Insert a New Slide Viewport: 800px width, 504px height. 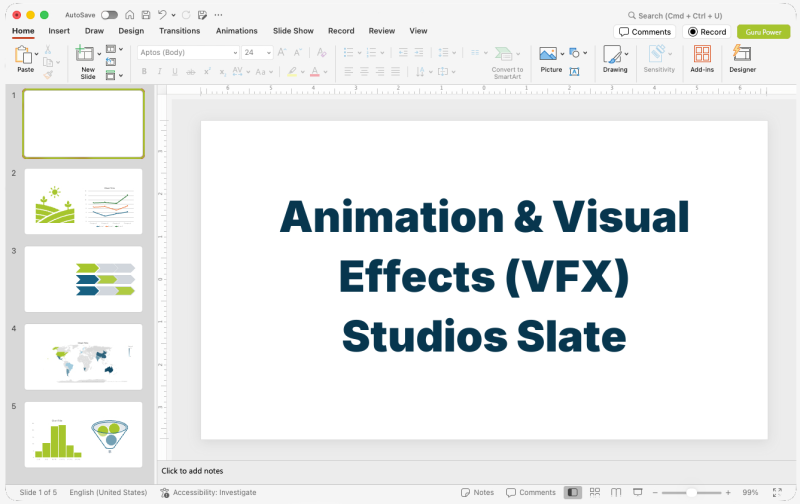(x=85, y=53)
